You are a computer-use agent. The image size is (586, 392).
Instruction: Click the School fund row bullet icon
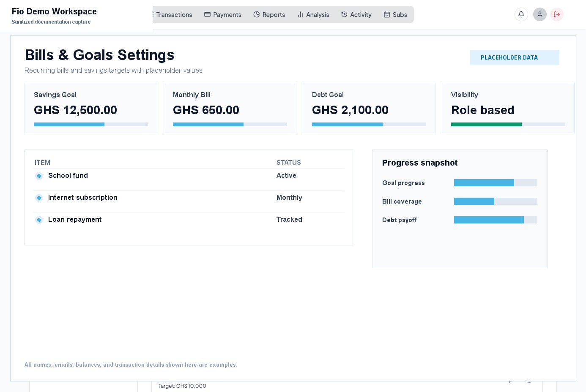[x=39, y=176]
